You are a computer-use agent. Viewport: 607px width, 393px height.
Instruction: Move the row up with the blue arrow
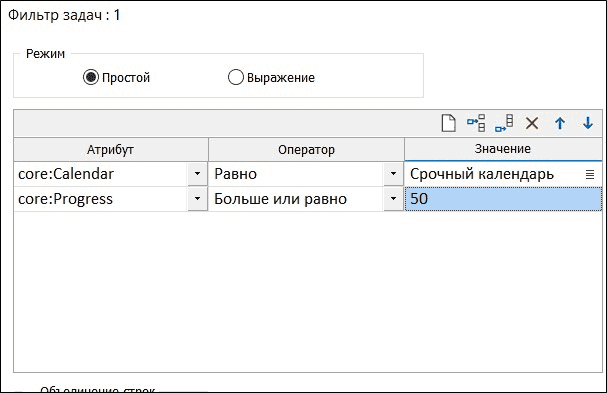point(560,124)
